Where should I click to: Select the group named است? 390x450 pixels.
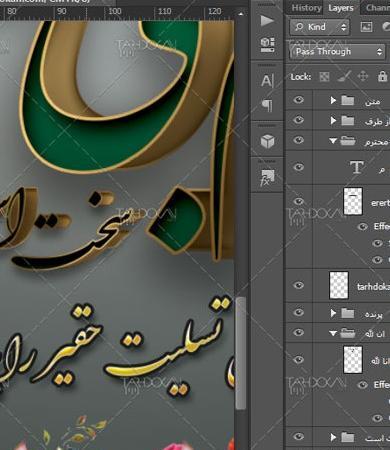pyautogui.click(x=377, y=438)
